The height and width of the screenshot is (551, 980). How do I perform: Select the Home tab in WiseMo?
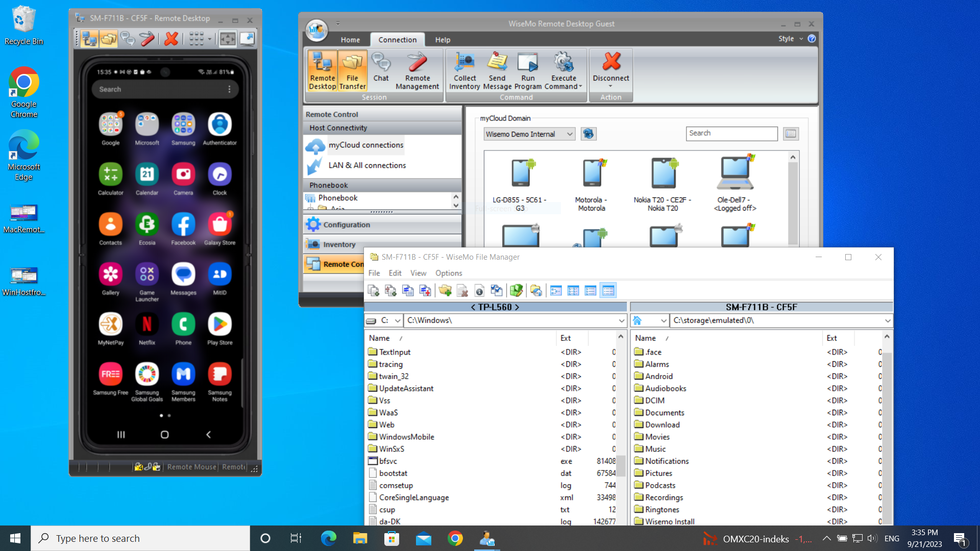(x=349, y=39)
